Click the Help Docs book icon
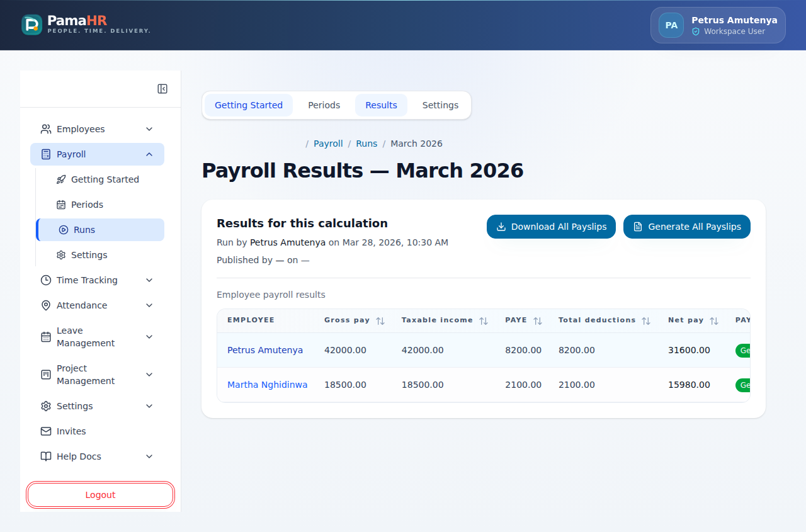The width and height of the screenshot is (806, 532). [46, 456]
